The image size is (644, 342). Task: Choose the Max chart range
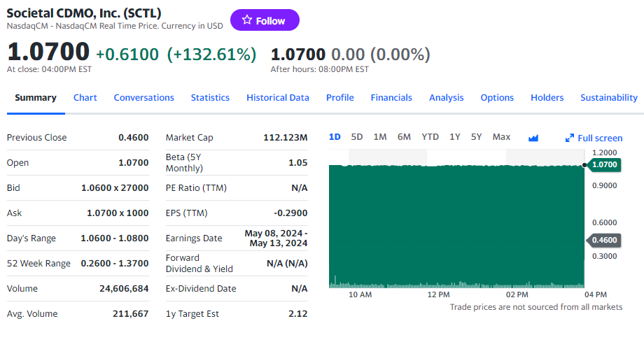click(501, 137)
